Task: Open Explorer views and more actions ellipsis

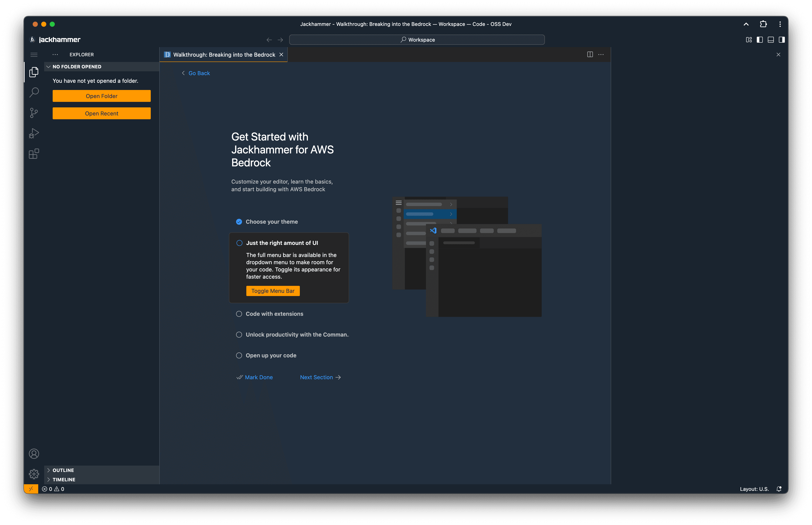Action: (55, 55)
